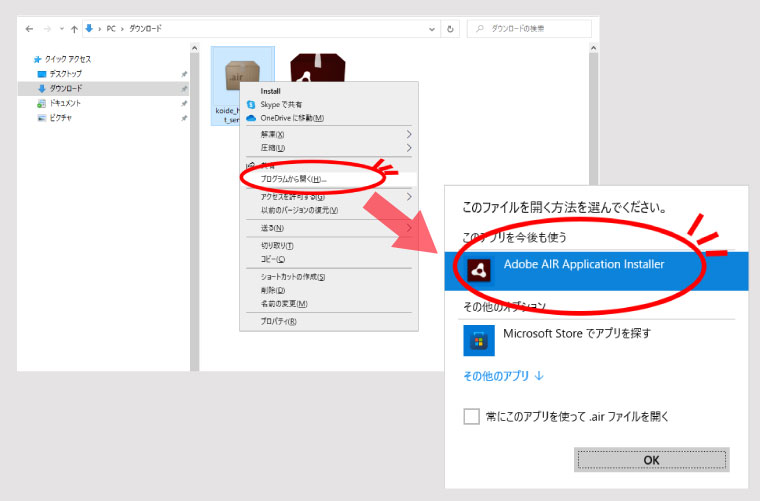This screenshot has width=760, height=501.
Task: Open ダウンロード folder in the sidebar
Action: 66,88
